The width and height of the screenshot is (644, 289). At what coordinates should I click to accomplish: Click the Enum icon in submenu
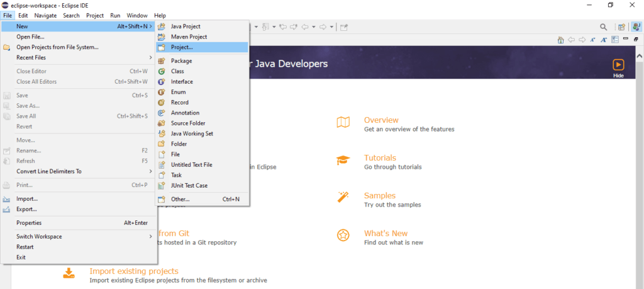162,92
